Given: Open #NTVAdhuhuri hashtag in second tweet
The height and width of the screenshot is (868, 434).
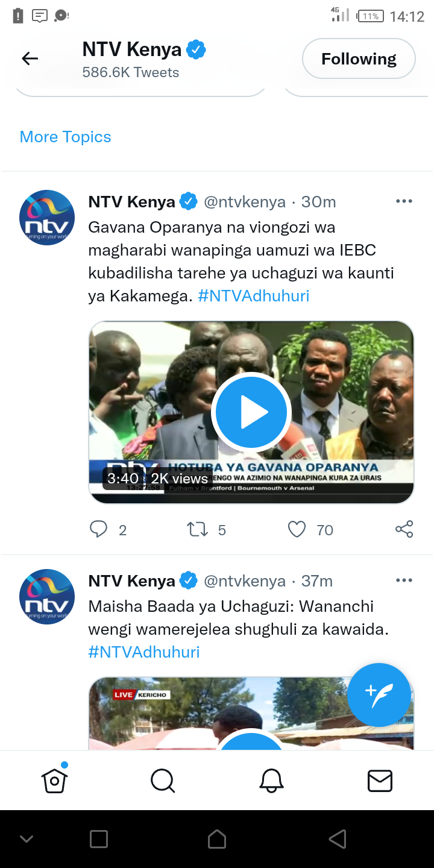Looking at the screenshot, I should click(x=144, y=652).
